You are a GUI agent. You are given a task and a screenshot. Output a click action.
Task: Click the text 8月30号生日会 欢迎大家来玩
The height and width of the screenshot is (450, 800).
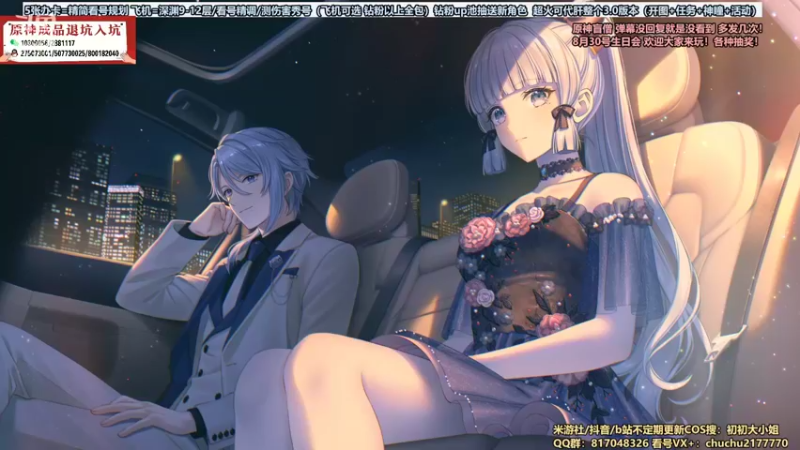pyautogui.click(x=640, y=42)
